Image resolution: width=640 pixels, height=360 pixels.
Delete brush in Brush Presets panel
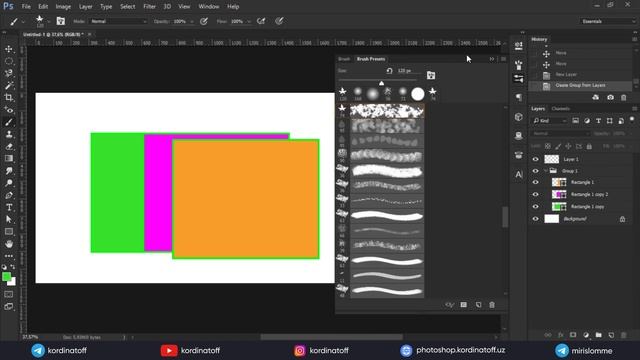tap(492, 305)
